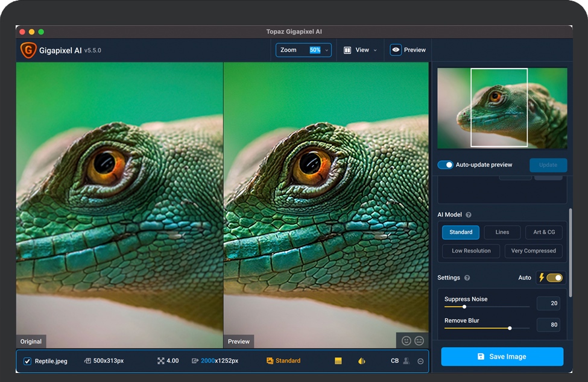The width and height of the screenshot is (588, 382).
Task: Click the remove blur icon in file row
Action: pyautogui.click(x=362, y=361)
